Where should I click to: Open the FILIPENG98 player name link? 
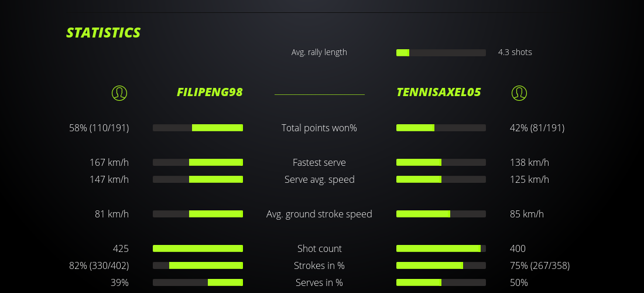[x=210, y=92]
